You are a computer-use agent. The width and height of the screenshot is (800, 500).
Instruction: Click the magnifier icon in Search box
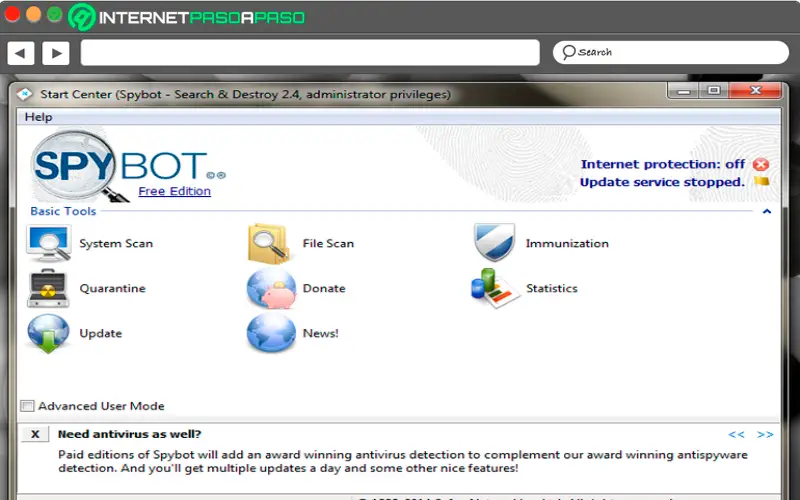(x=568, y=52)
